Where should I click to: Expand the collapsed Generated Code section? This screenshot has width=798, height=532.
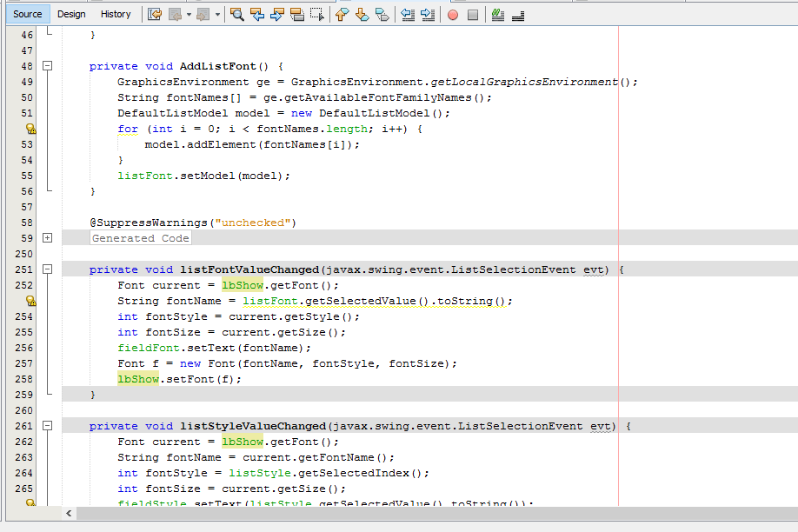48,237
